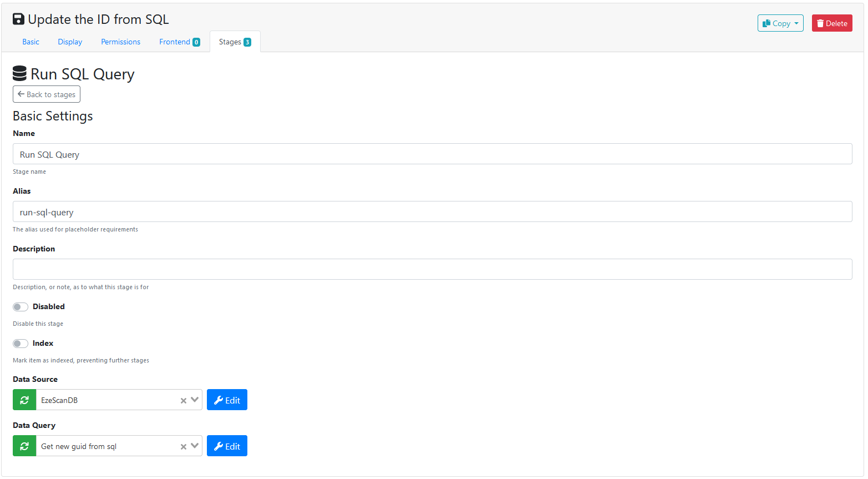Expand the Data Query dropdown arrow
The image size is (868, 479).
coord(195,446)
